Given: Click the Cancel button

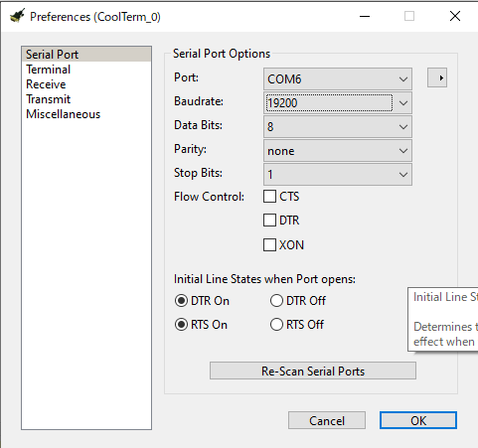Looking at the screenshot, I should point(327,420).
